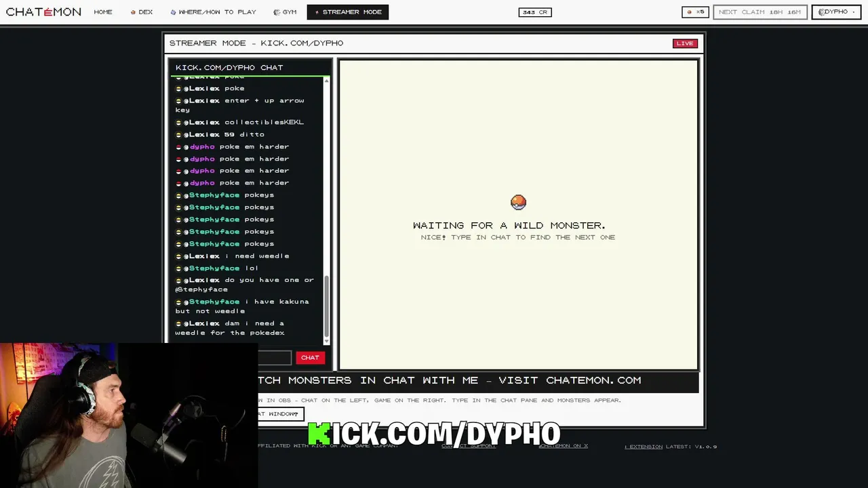Click the pokeball x5 counter

696,12
